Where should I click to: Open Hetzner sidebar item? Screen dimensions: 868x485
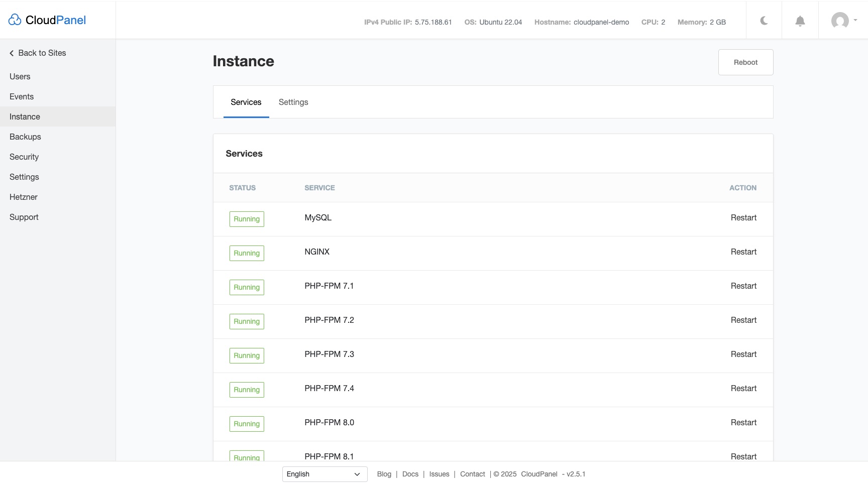coord(24,197)
